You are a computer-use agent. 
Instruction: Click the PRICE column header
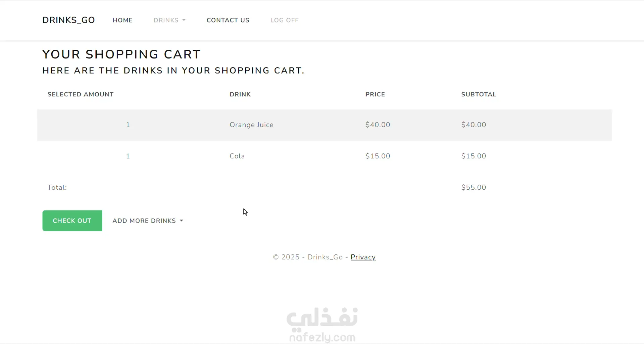(x=375, y=94)
